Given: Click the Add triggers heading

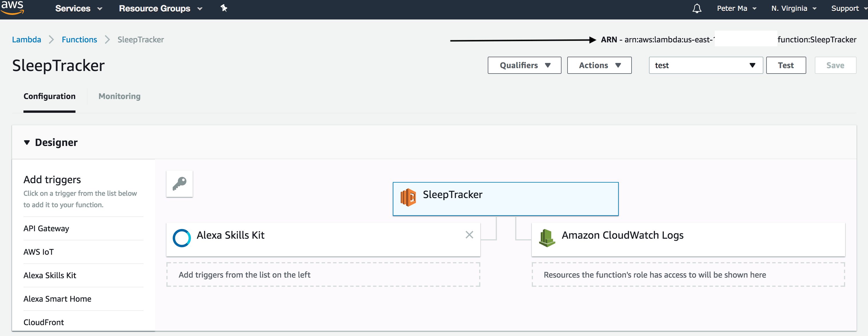Looking at the screenshot, I should (x=52, y=180).
